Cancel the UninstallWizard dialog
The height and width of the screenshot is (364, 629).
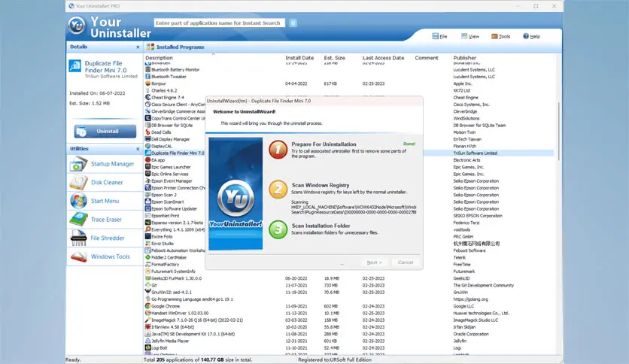[x=406, y=262]
